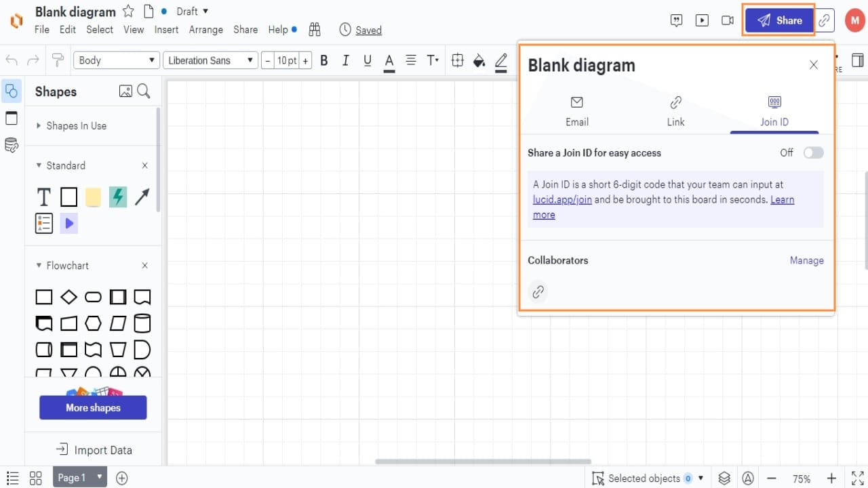This screenshot has height=488, width=868.
Task: Open the Page 1 dropdown arrow
Action: tap(100, 477)
